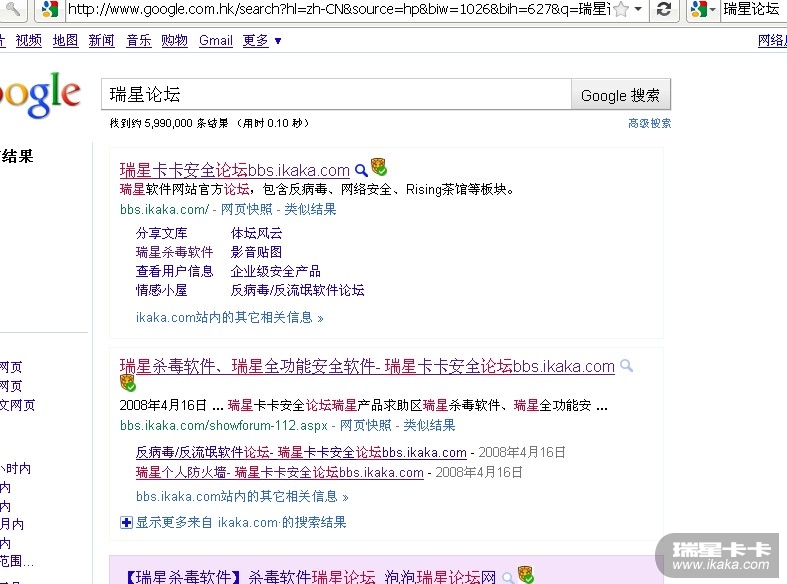Open 类似结果 for the showforum-112.aspx result

click(x=429, y=425)
